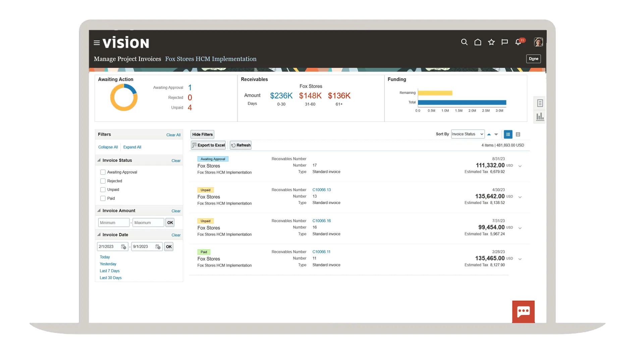The image size is (644, 364).
Task: Check the Awaiting Approval status filter
Action: point(103,172)
